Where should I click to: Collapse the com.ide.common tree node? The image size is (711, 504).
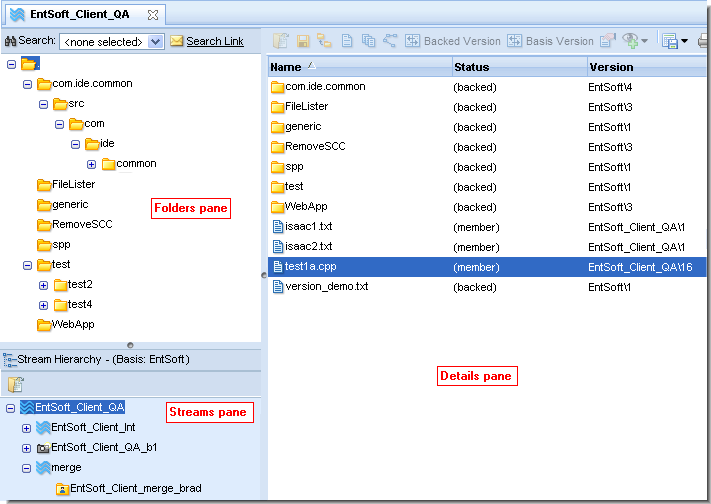(28, 84)
